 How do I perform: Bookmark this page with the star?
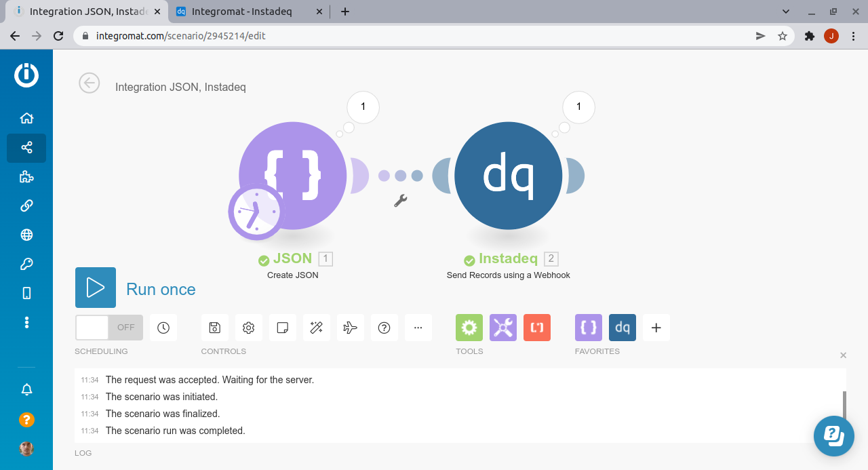(x=783, y=36)
